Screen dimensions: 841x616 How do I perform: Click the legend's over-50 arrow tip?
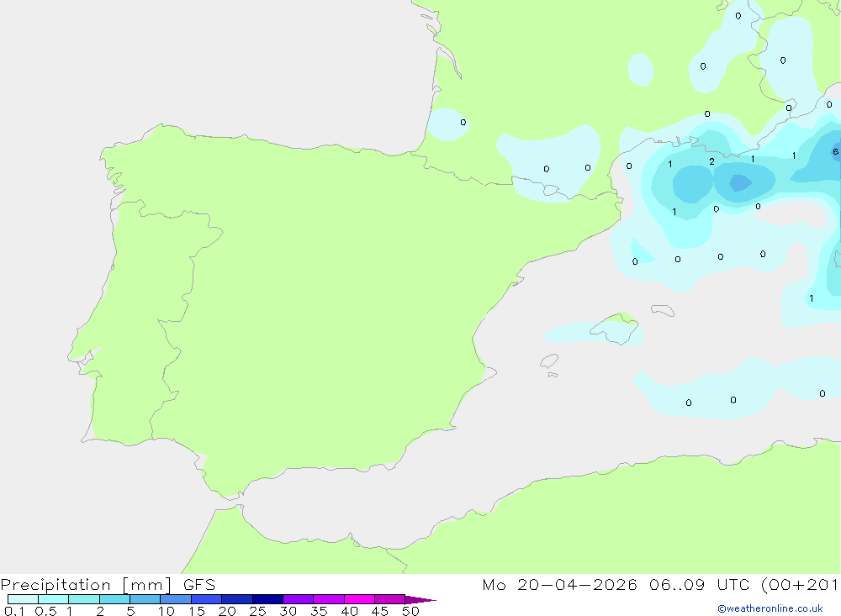(421, 600)
